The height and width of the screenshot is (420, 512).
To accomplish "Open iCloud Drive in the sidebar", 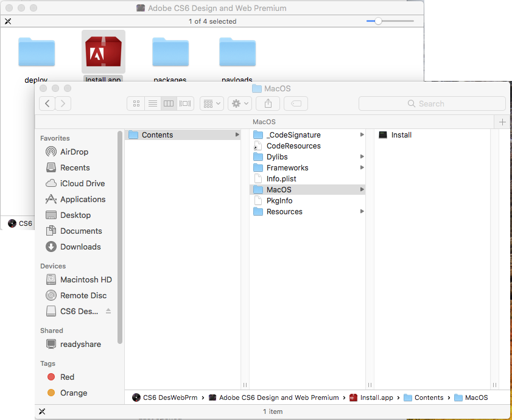I will coord(82,184).
